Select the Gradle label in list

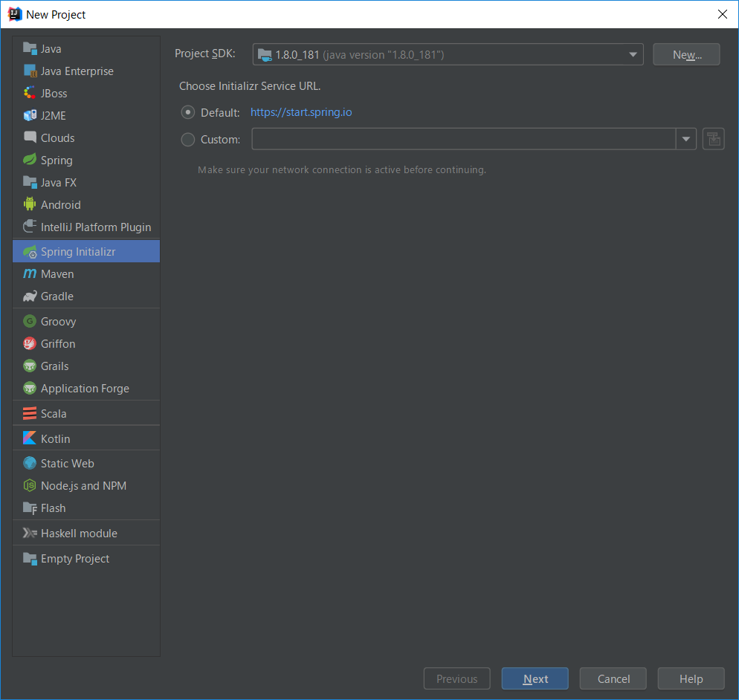pos(57,296)
